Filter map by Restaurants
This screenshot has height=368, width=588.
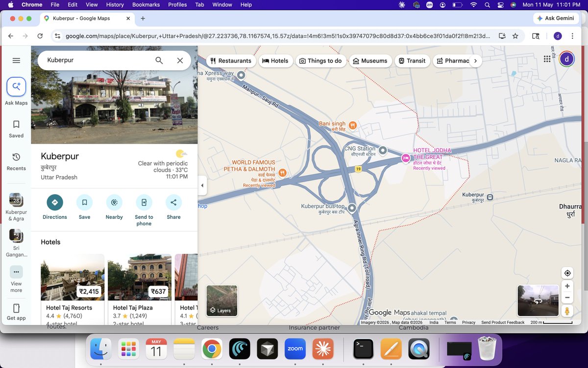[231, 61]
